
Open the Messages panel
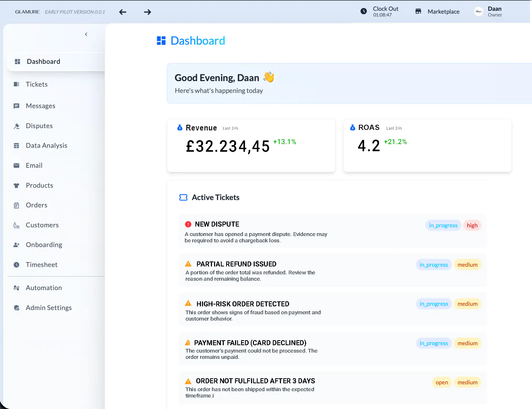(40, 106)
